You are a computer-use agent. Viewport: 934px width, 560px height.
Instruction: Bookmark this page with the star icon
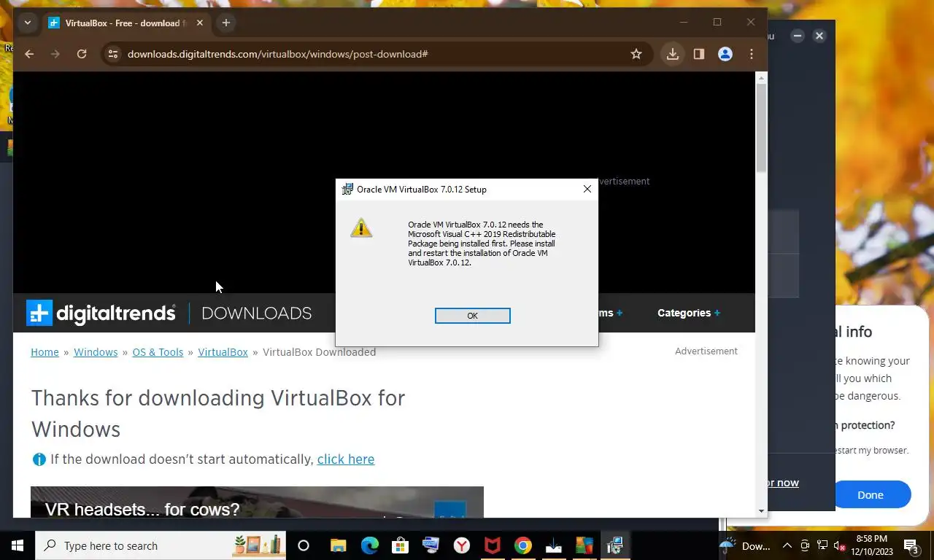pos(636,54)
